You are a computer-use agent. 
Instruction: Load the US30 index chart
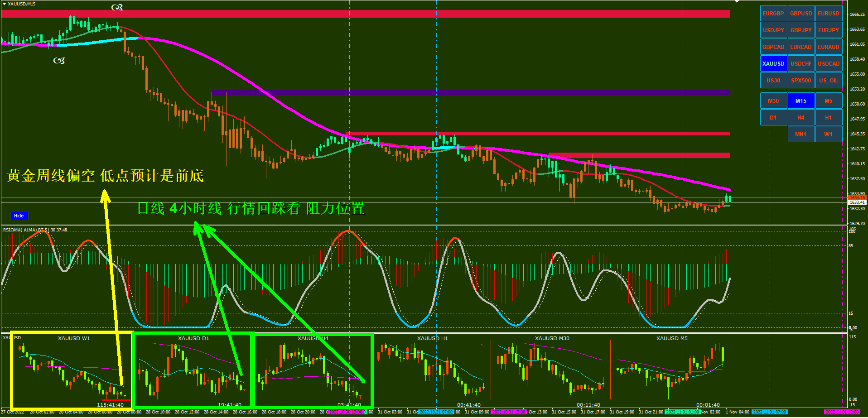pos(773,81)
